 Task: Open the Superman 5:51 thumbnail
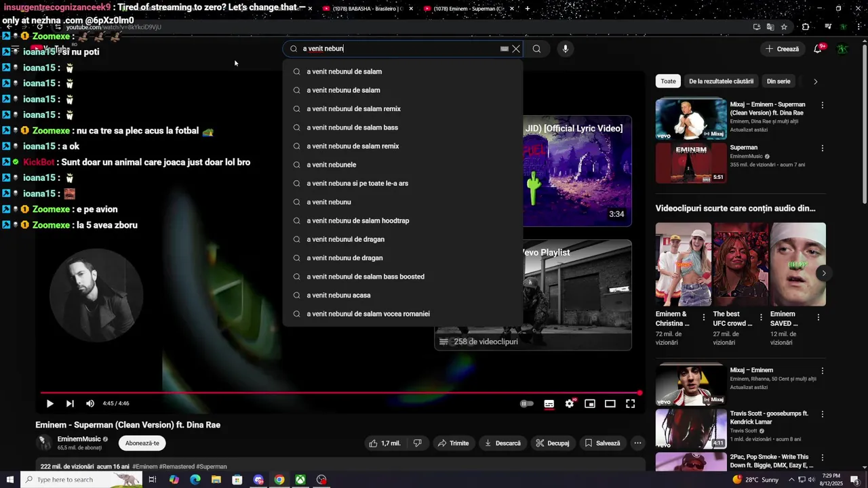(691, 163)
